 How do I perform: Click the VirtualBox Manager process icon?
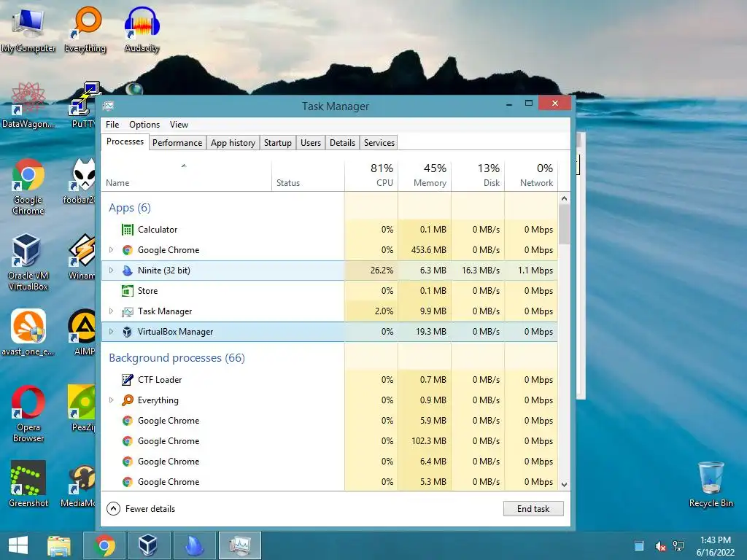[127, 332]
